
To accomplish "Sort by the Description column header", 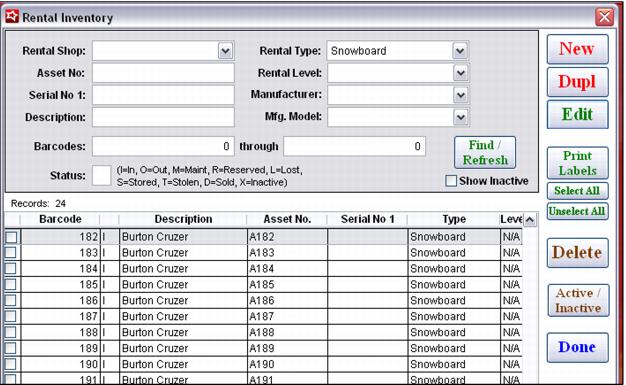I will click(x=183, y=219).
